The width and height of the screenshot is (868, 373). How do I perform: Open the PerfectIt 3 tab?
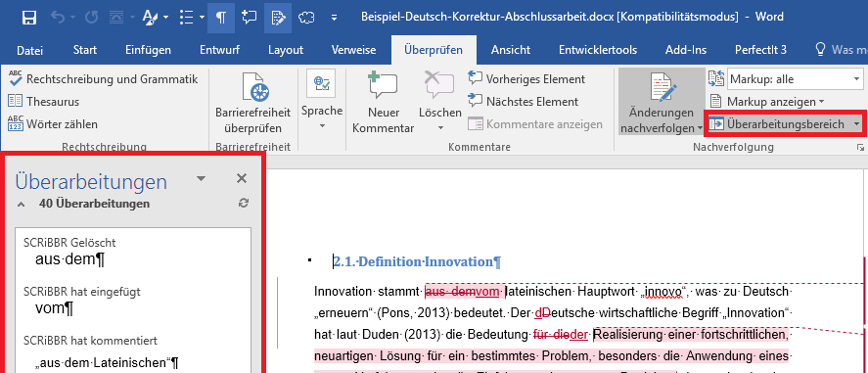pos(760,50)
